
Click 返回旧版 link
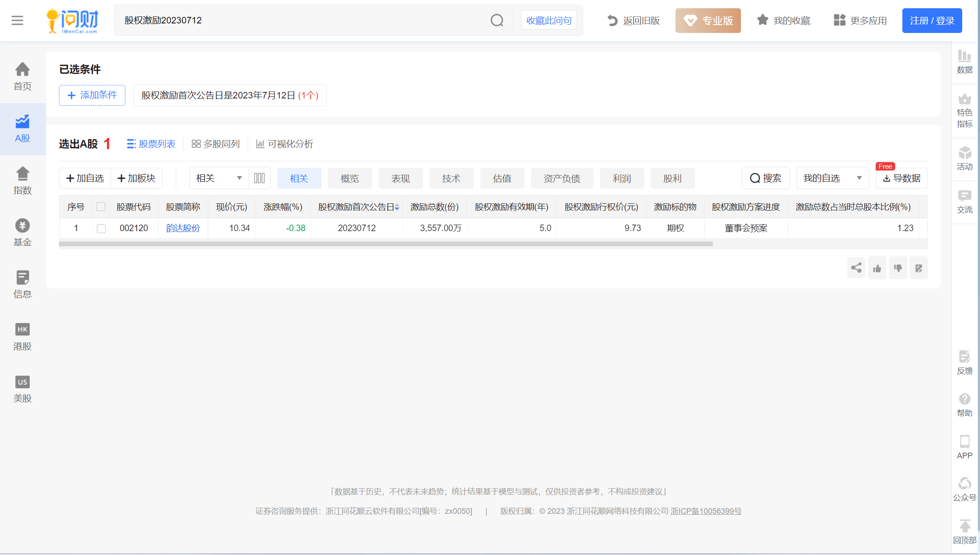(633, 20)
